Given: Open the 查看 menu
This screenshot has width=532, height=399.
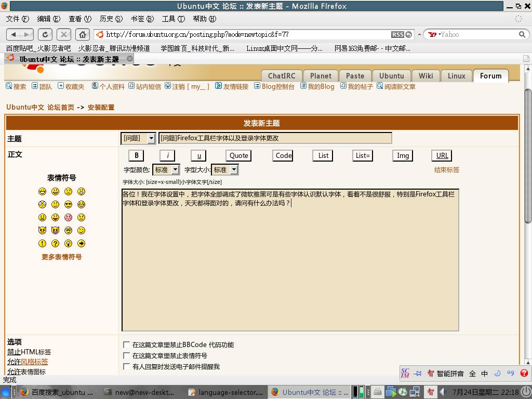Looking at the screenshot, I should pyautogui.click(x=80, y=19).
